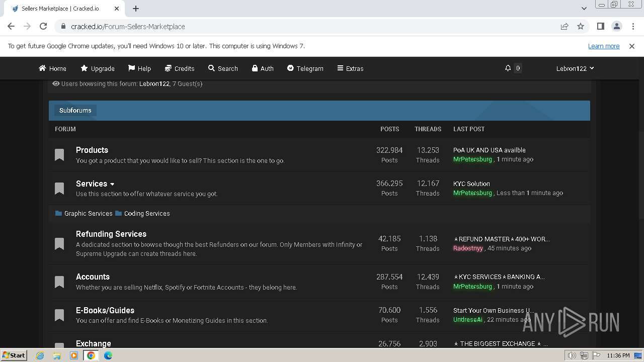Click the Windows Start button
644x362 pixels.
click(x=14, y=355)
